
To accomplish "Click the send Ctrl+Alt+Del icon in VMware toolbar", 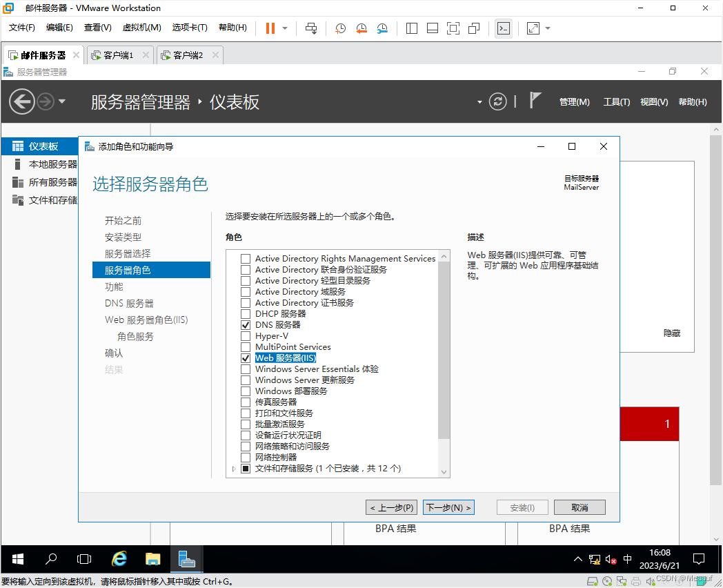I will coord(311,28).
